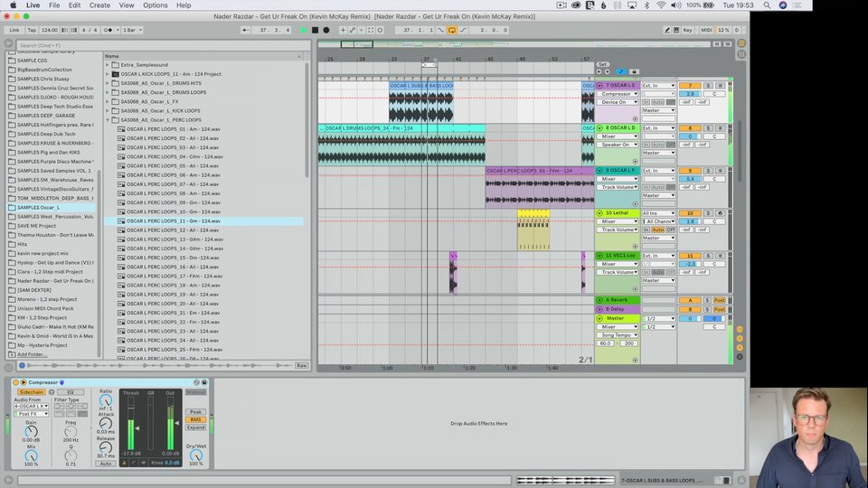Screen dimensions: 868x488
Task: Adjust the Compressor Ratio knob
Action: (x=105, y=400)
